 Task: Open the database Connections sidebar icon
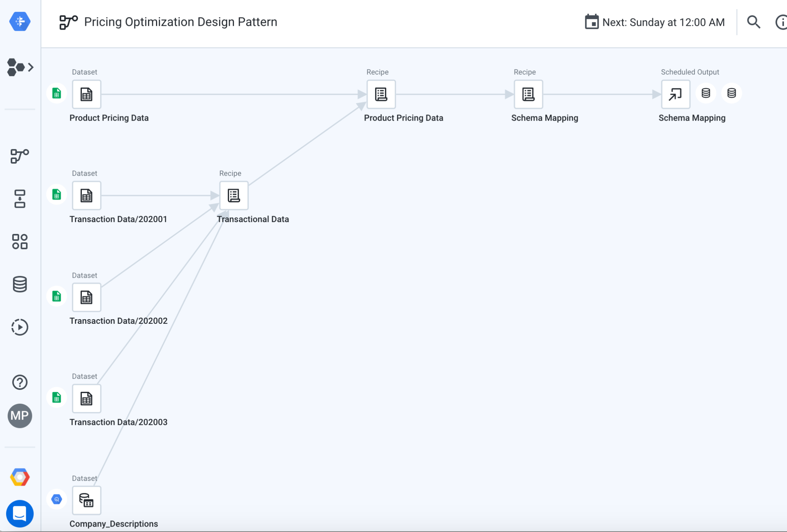pos(20,284)
